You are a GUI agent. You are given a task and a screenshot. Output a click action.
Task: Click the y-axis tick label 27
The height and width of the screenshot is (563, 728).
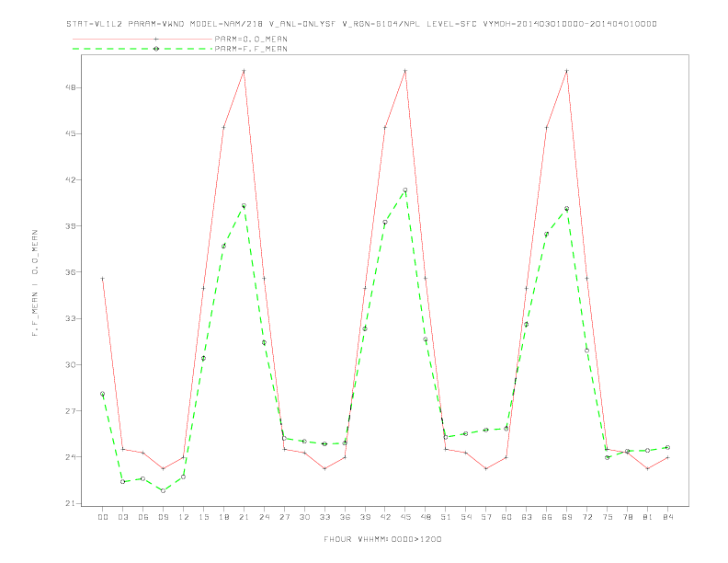click(70, 411)
